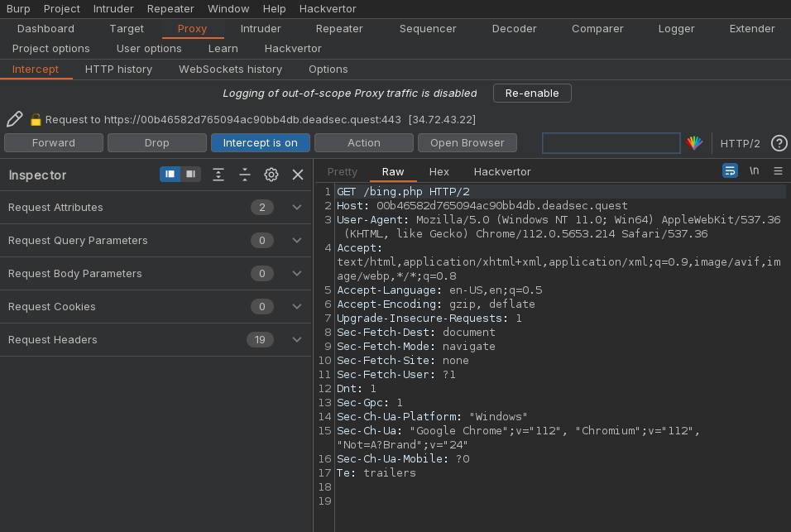
Task: Expand all Inspector sections icon
Action: point(218,175)
